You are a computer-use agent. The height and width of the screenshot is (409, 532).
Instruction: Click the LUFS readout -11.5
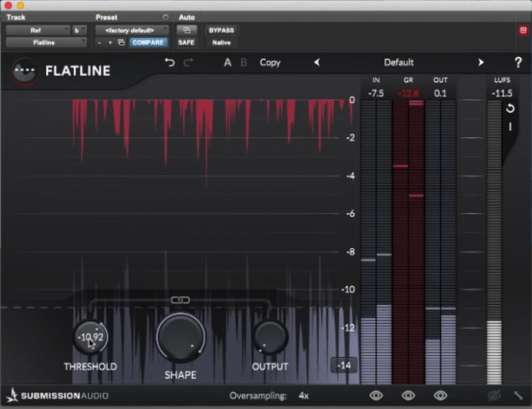point(503,94)
